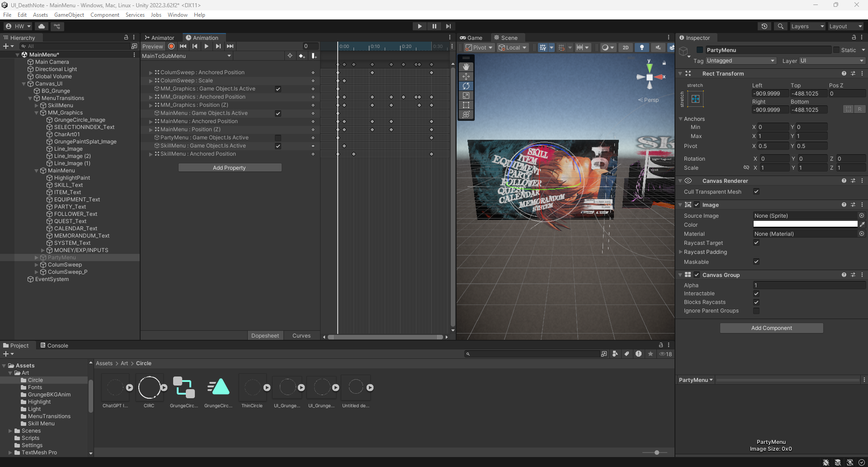The width and height of the screenshot is (868, 467).
Task: Open the Image Color swatch picker
Action: (x=805, y=224)
